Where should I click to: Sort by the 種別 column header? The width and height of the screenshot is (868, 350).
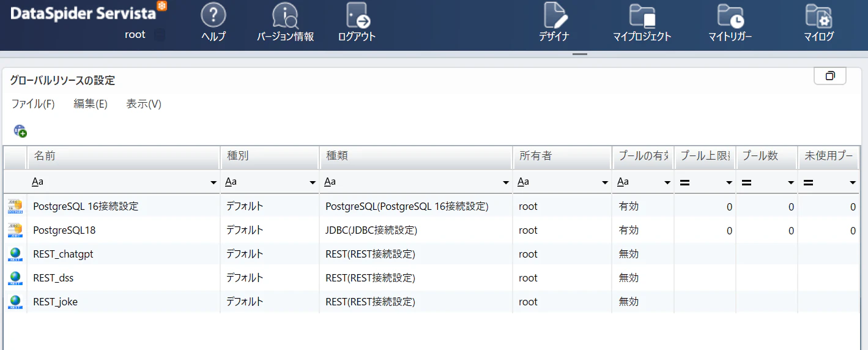point(270,157)
